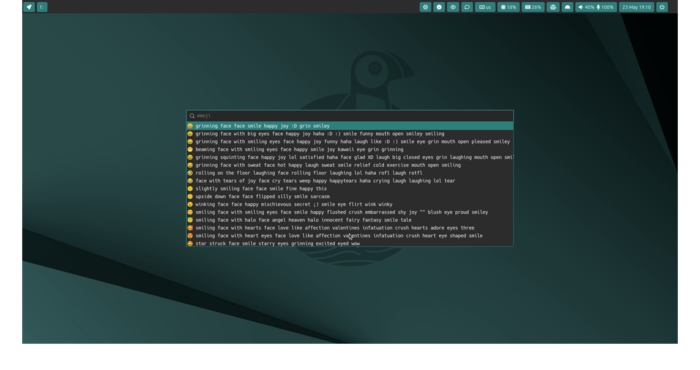Image resolution: width=700 pixels, height=370 pixels.
Task: Select 'smiling face with hearts' row
Action: [350, 228]
